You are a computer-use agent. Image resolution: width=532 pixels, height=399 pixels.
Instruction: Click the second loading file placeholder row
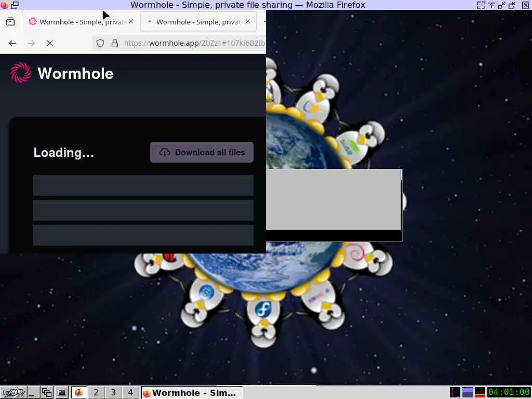point(143,210)
